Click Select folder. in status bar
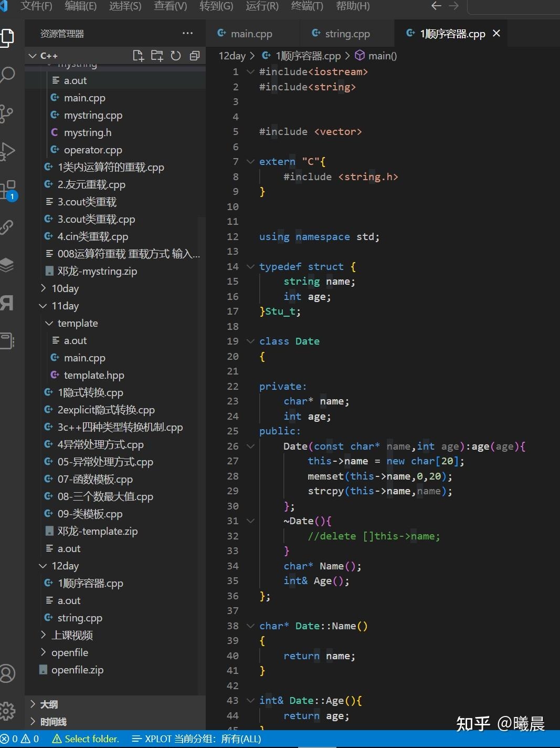 (86, 739)
